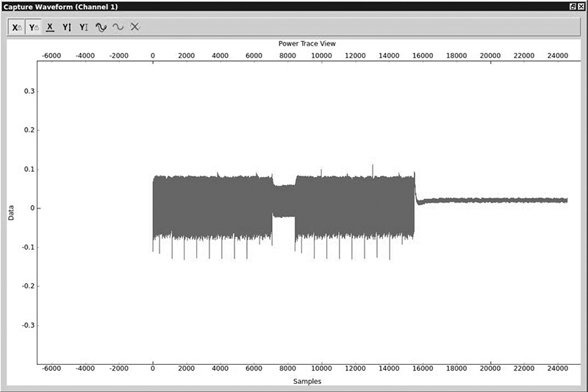Toggle the Y-axis lock button
This screenshot has height=392, width=588.
click(x=34, y=27)
